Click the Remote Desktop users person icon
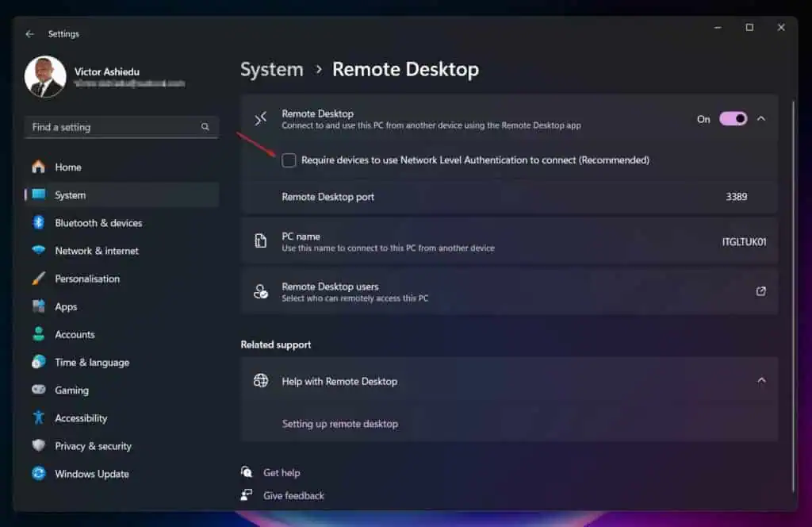Viewport: 812px width, 527px height. [x=260, y=291]
